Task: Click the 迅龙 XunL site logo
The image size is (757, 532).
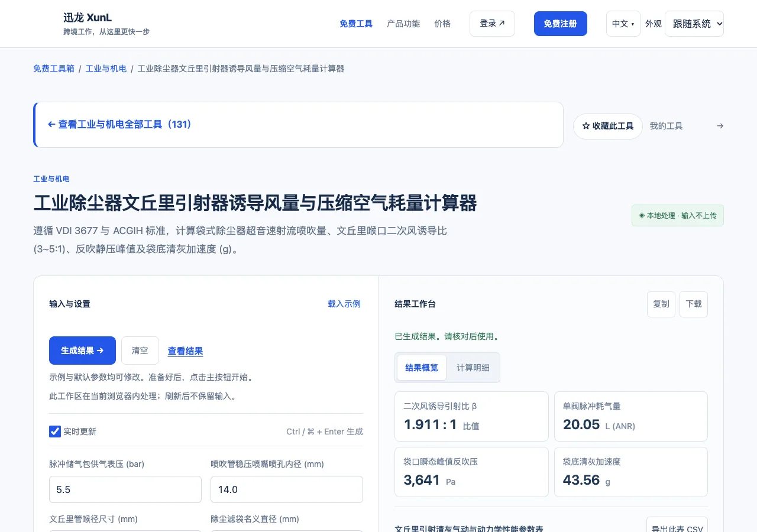Action: click(x=88, y=18)
